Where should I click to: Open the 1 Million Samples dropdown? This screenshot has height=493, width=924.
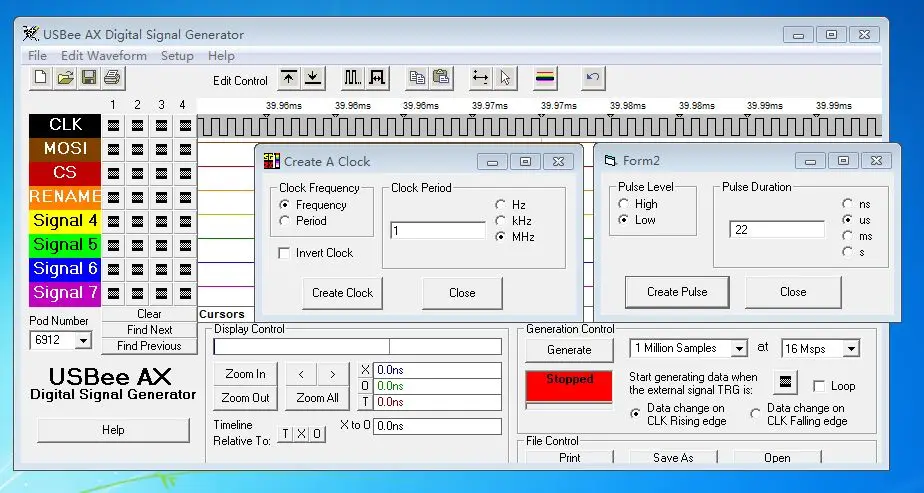(x=739, y=349)
